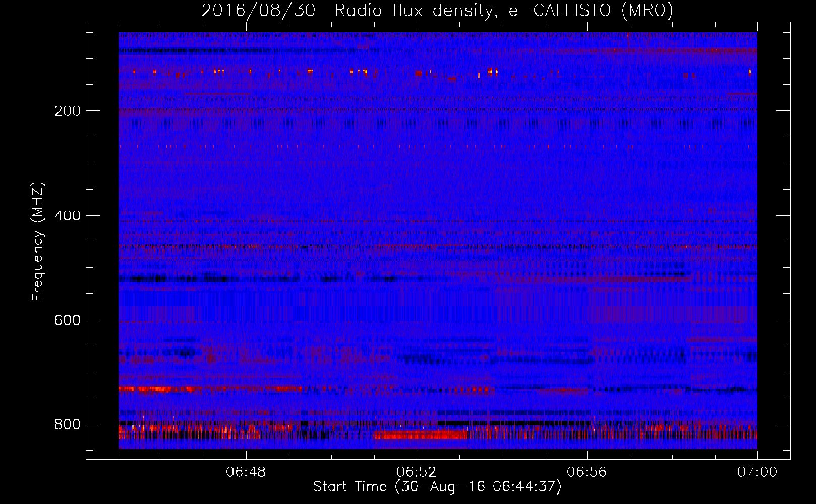
Task: Click the 'Frequency (MHZ)' axis label
Action: (x=38, y=241)
